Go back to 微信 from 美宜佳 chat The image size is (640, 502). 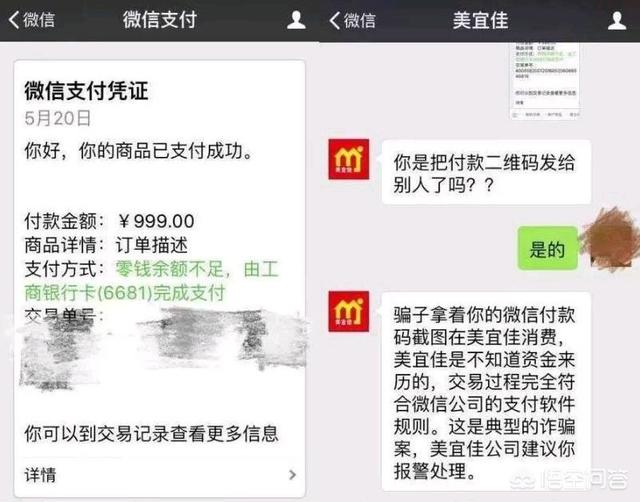[353, 20]
